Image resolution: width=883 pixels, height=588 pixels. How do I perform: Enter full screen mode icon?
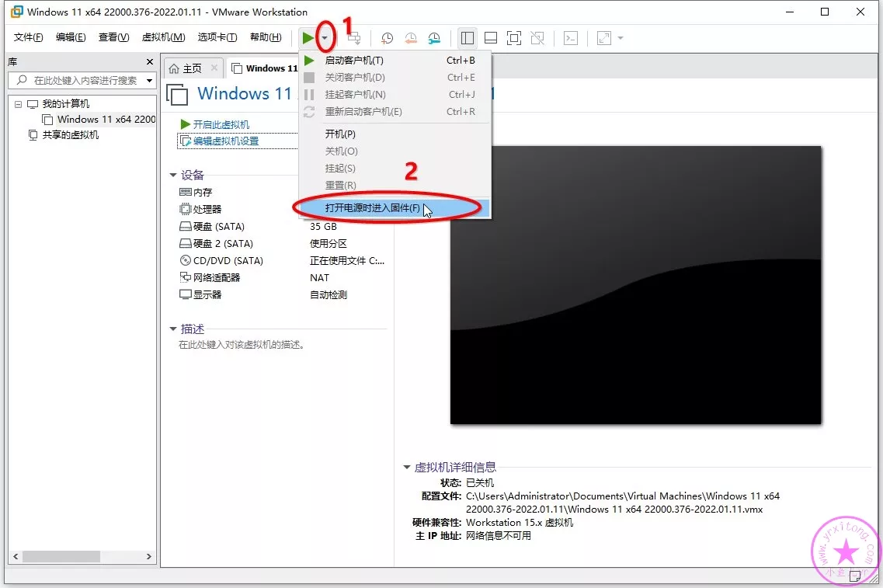(513, 38)
